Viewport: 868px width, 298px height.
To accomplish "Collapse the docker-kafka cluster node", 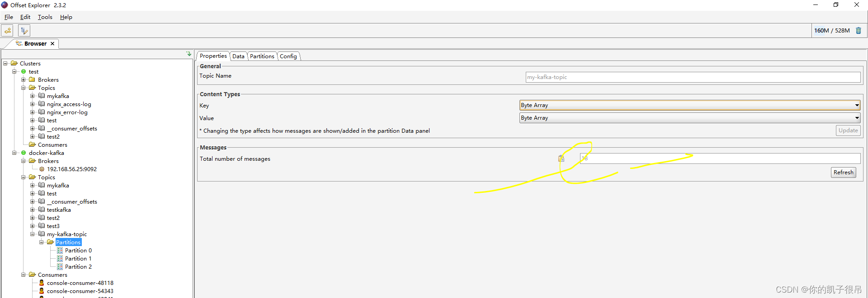I will pyautogui.click(x=14, y=153).
